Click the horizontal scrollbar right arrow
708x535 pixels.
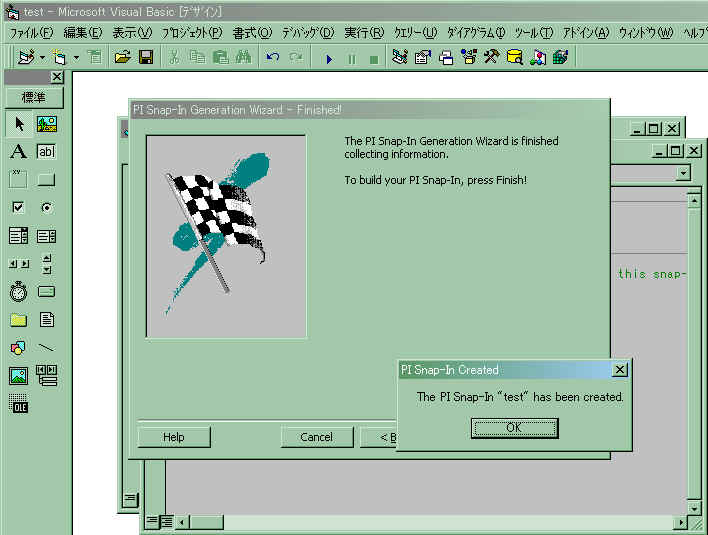(680, 522)
